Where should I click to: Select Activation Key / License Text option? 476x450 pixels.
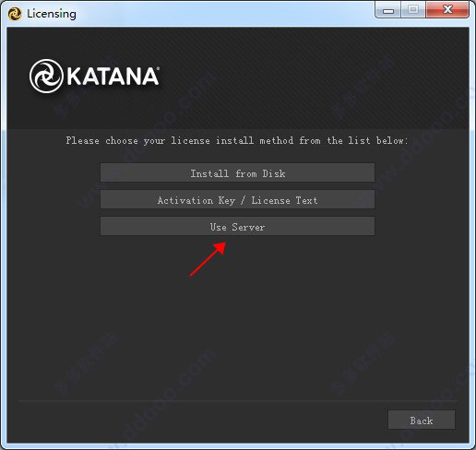(237, 200)
